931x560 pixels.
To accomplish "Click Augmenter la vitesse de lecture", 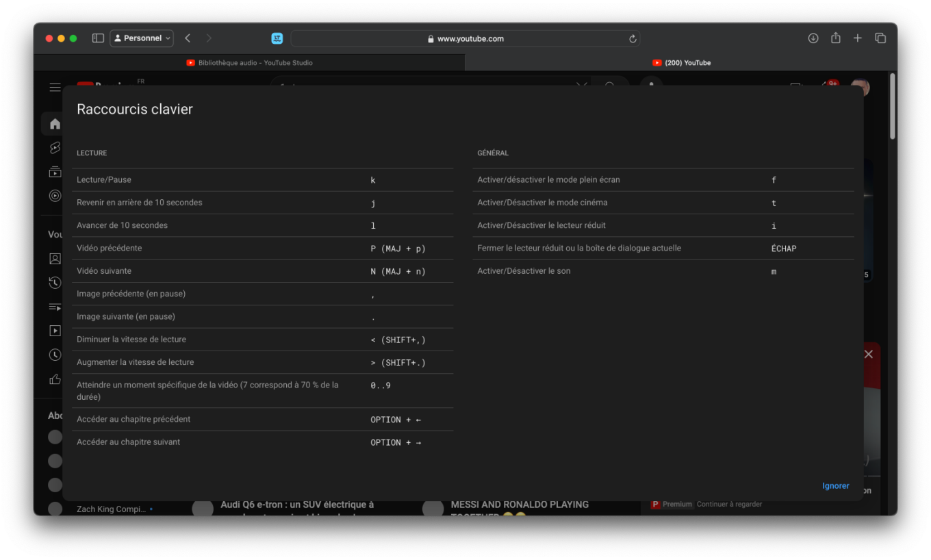I will click(263, 362).
